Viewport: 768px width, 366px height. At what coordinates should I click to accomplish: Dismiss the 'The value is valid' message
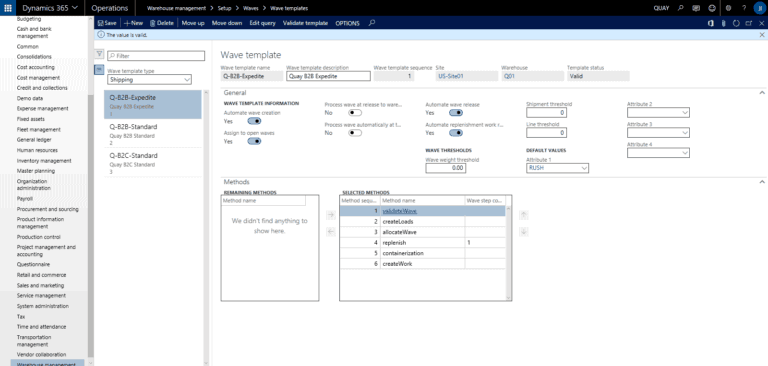coord(762,35)
